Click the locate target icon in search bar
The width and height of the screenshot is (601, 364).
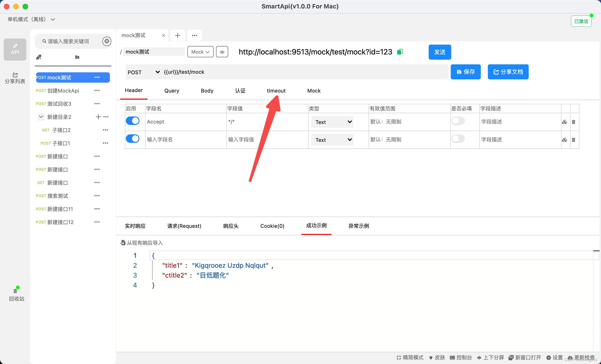pos(107,41)
